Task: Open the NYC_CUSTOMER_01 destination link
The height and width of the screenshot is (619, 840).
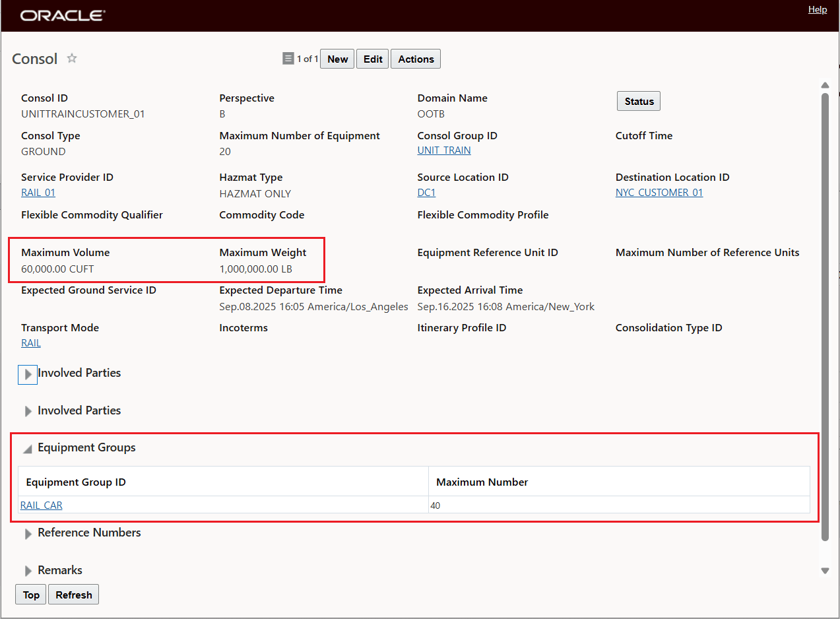Action: coord(659,192)
